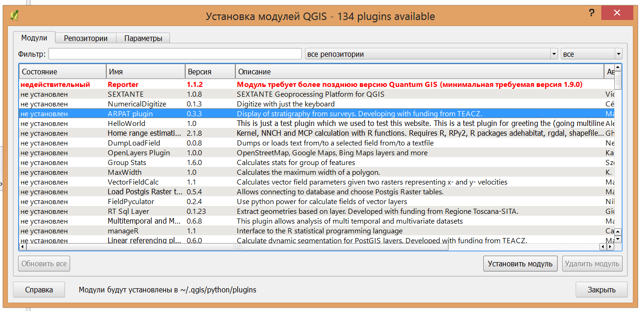Select the HelloWorld plugin row
The image size is (644, 311).
[x=316, y=123]
